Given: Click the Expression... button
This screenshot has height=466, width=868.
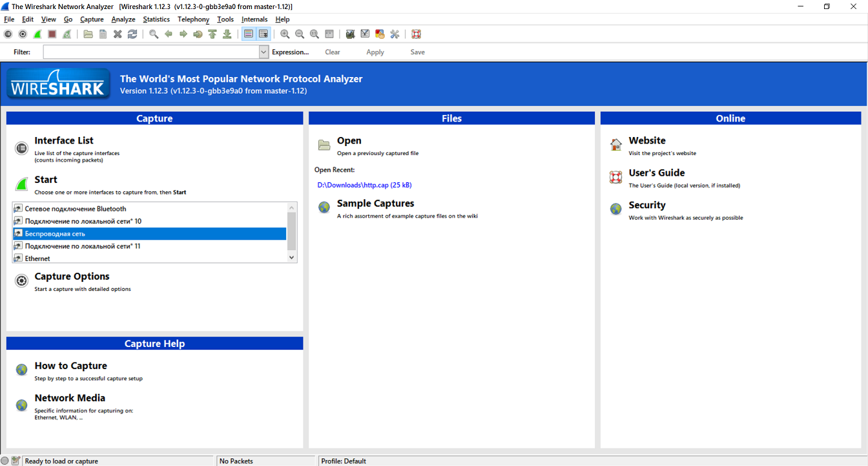Looking at the screenshot, I should (x=291, y=52).
